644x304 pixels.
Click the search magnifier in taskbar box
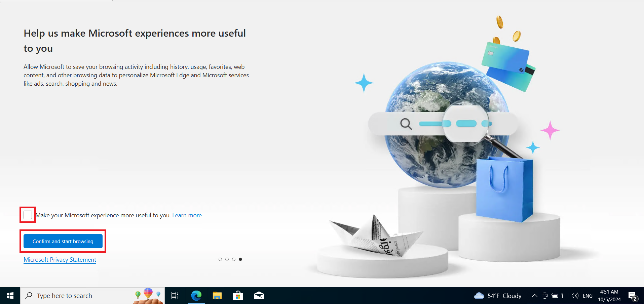coord(29,296)
